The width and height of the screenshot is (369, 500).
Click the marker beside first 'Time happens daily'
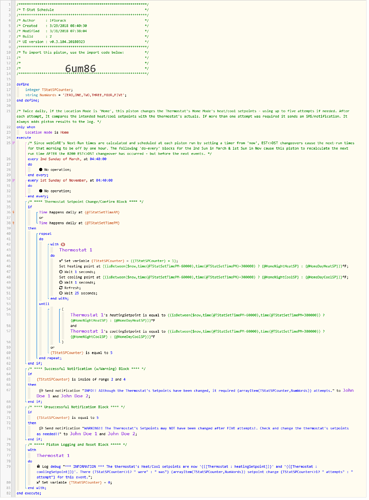(14, 212)
